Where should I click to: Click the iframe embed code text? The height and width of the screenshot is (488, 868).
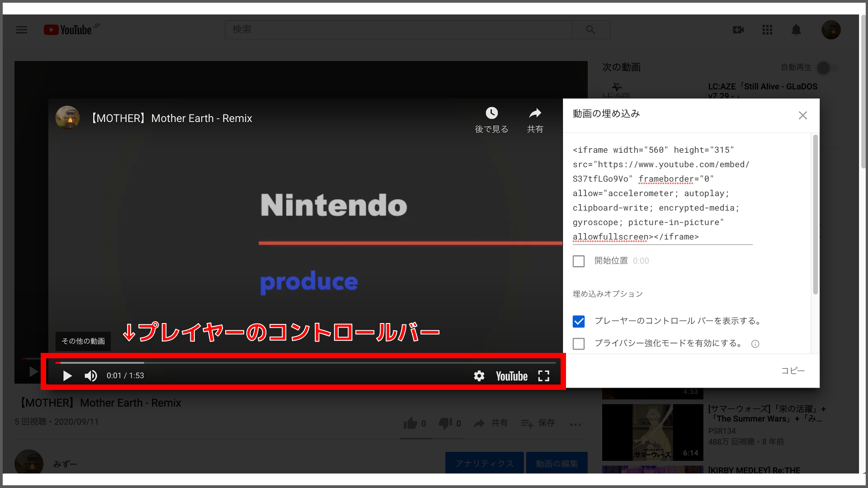click(x=662, y=193)
